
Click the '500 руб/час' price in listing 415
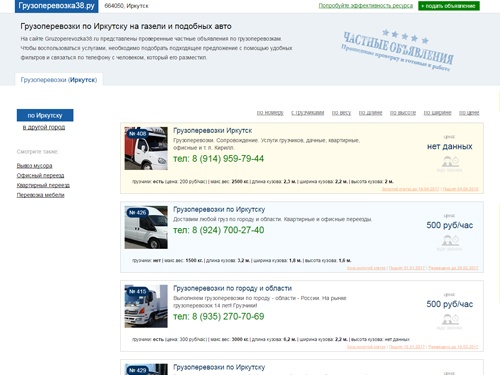click(450, 304)
